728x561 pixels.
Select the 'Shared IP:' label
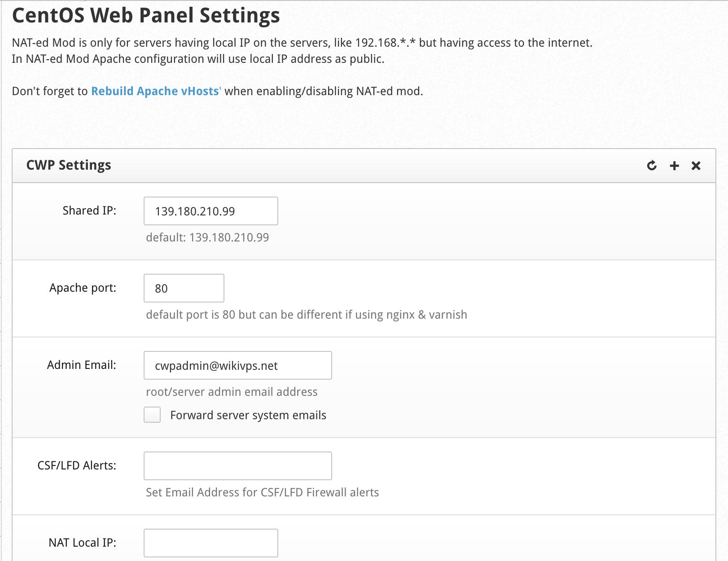[89, 210]
